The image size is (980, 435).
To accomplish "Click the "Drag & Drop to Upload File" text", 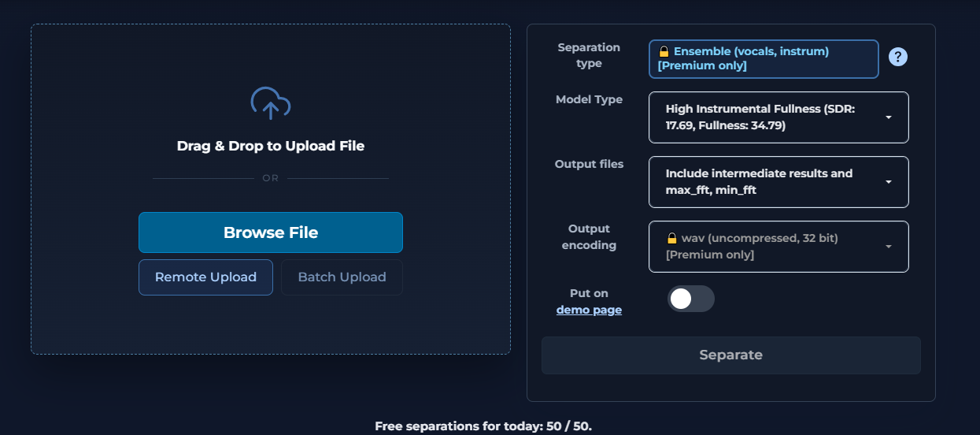I will point(271,146).
